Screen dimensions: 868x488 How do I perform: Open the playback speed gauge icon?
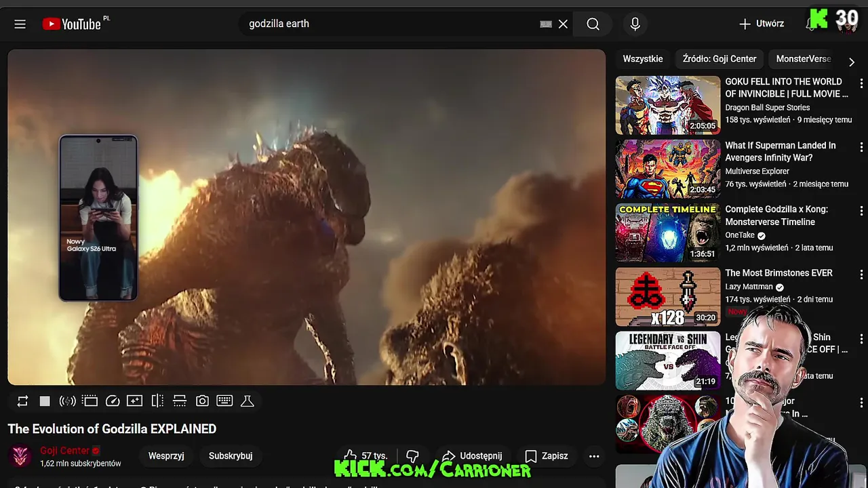click(x=113, y=401)
